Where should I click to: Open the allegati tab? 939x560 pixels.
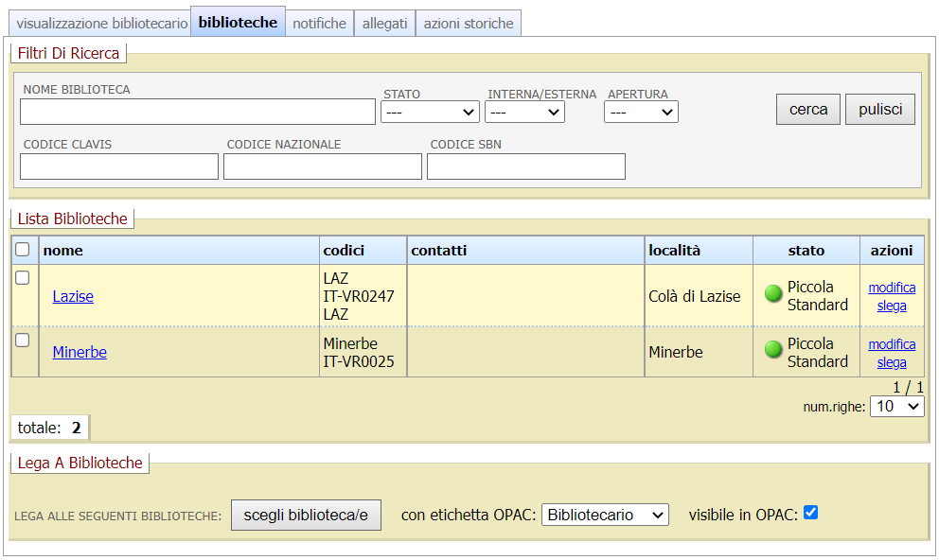pos(384,23)
